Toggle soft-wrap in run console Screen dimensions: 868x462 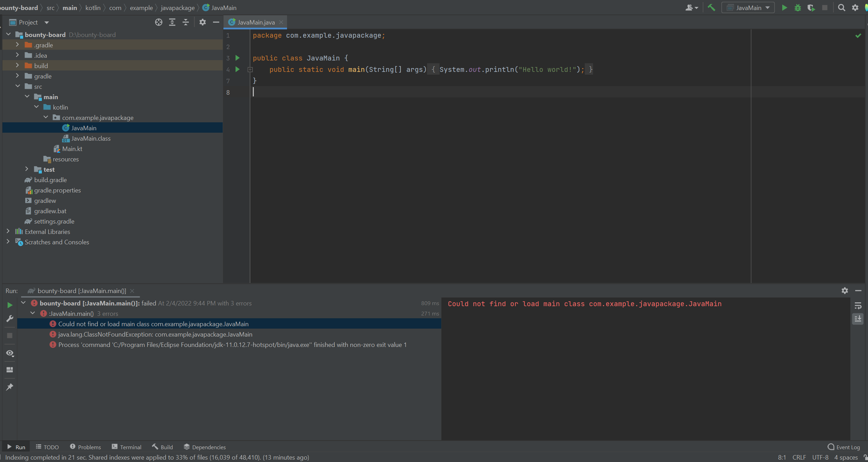[x=858, y=306]
